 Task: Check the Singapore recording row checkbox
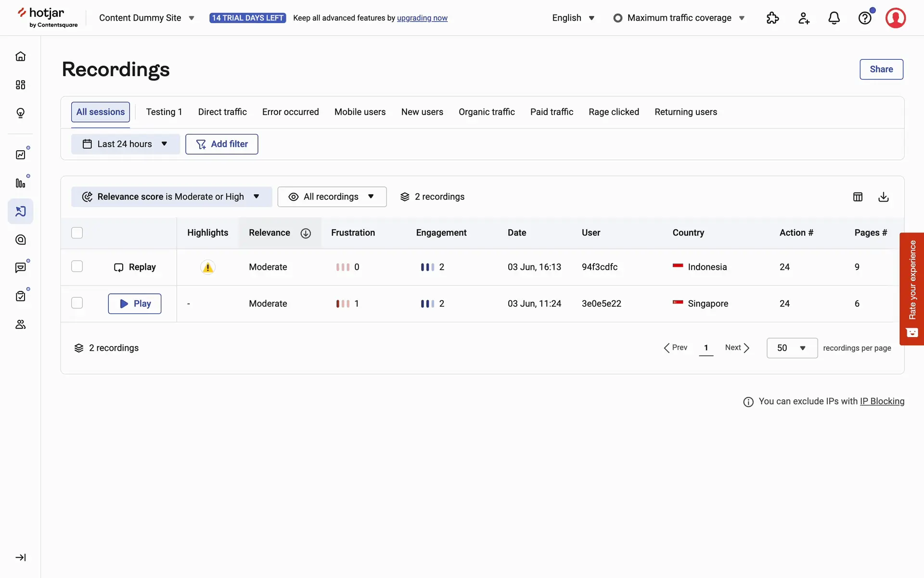77,303
